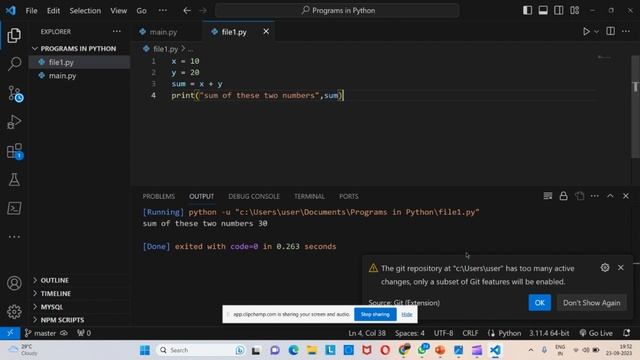Open the File menu

click(31, 11)
